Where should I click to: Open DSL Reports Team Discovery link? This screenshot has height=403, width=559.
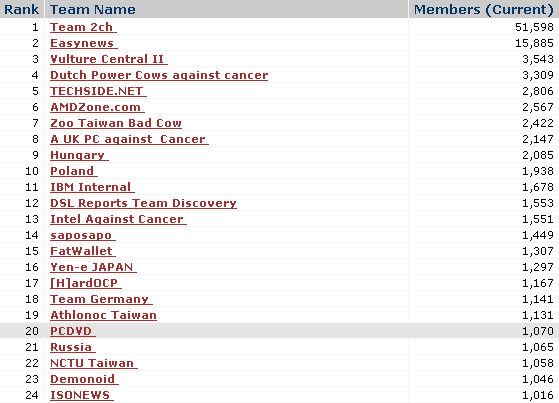(x=143, y=203)
